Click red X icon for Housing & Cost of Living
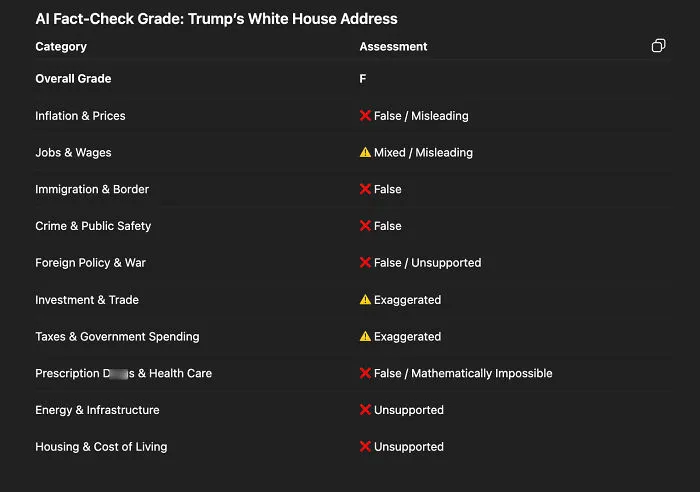 [x=365, y=446]
